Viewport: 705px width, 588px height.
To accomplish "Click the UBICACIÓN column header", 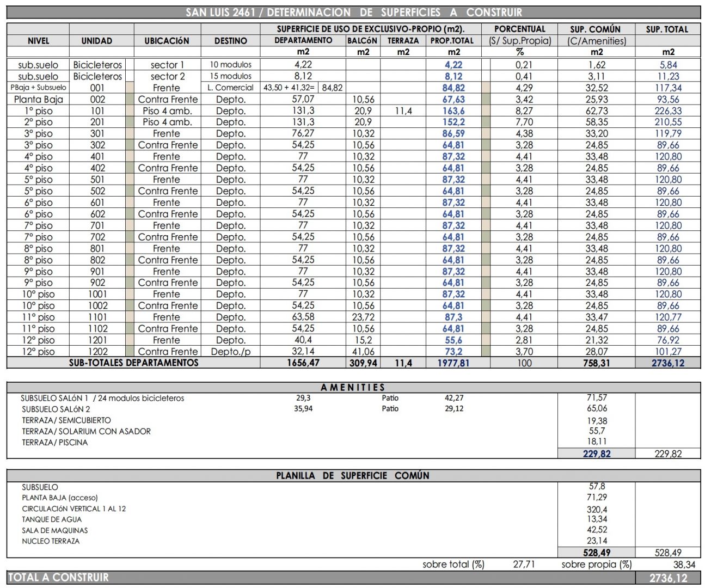I will pyautogui.click(x=167, y=41).
